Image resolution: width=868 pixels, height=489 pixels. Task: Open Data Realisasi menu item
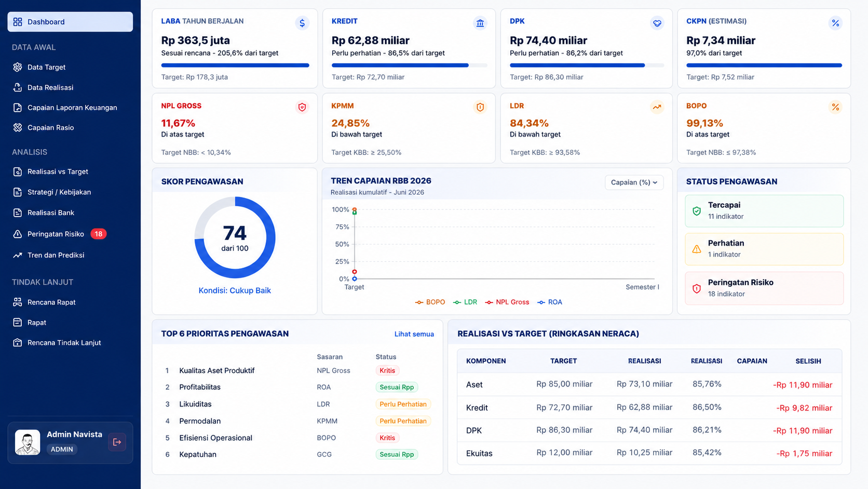click(x=70, y=87)
